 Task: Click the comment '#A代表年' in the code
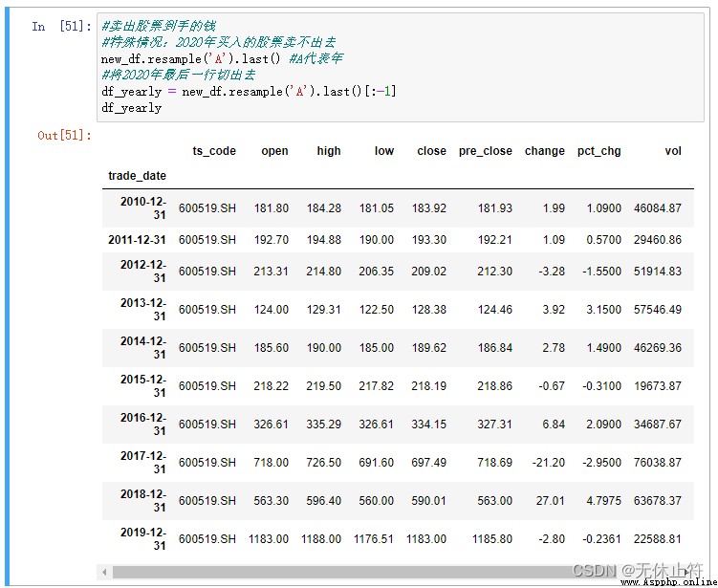315,58
